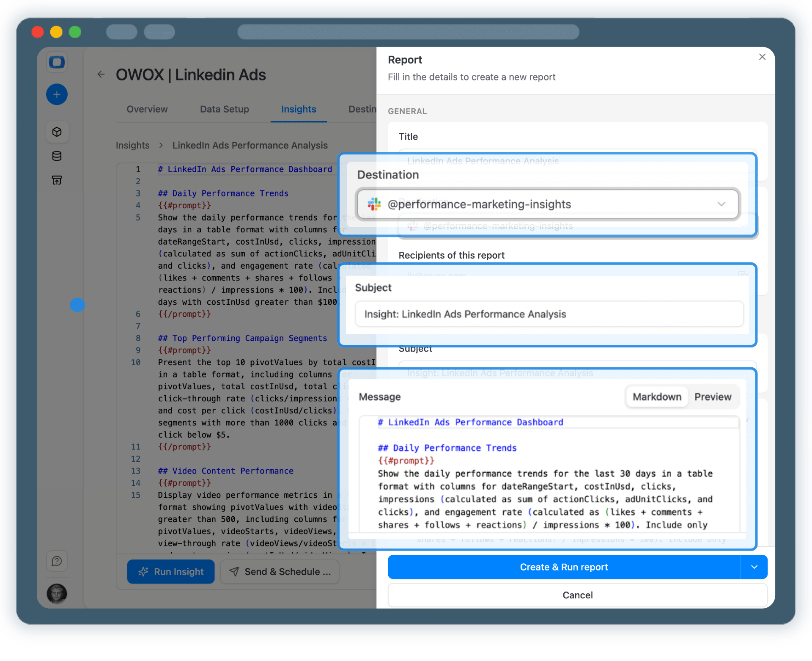Create new item via plus icon
This screenshot has height=661, width=812.
tap(57, 94)
